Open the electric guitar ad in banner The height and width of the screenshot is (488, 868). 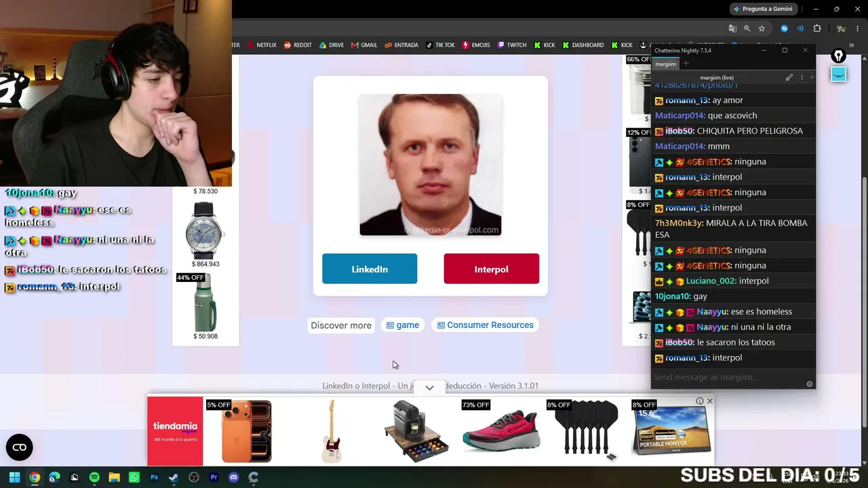332,432
